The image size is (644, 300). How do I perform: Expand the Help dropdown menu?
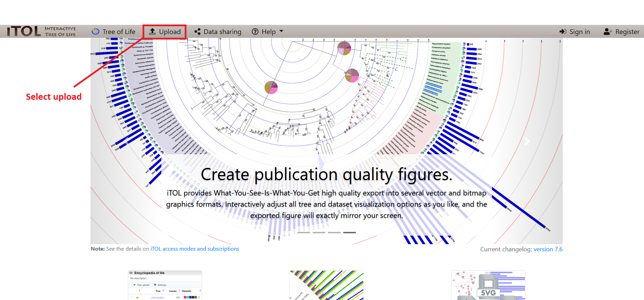point(267,32)
